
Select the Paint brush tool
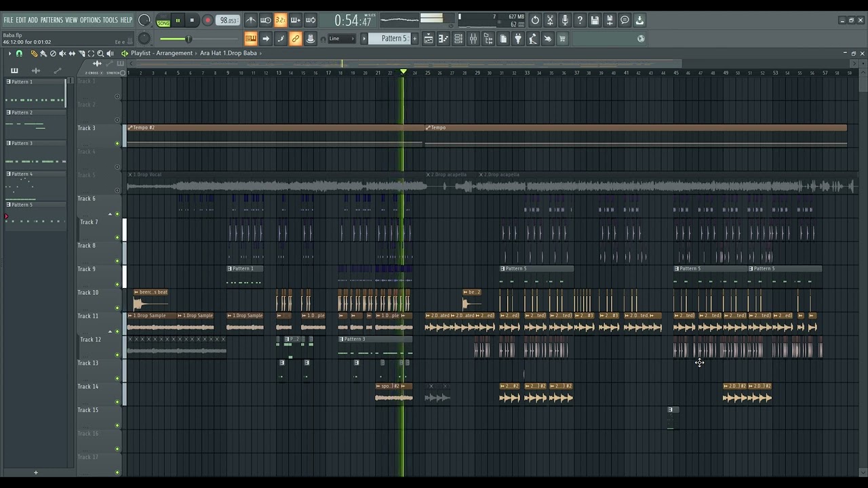tap(43, 53)
